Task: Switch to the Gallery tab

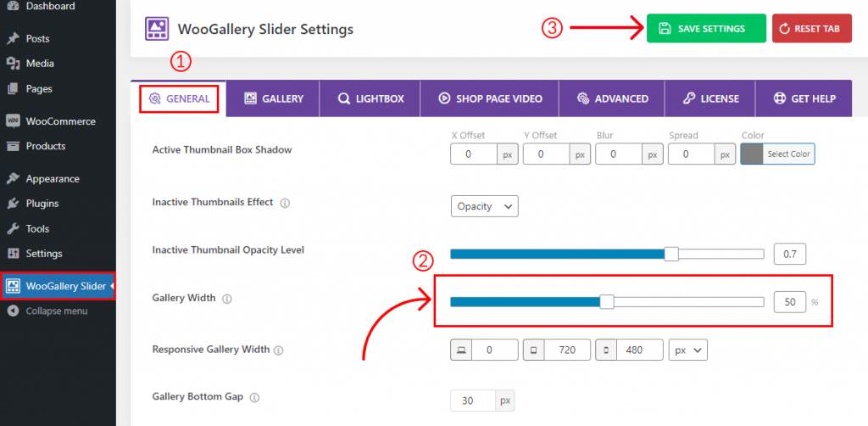Action: 274,98
